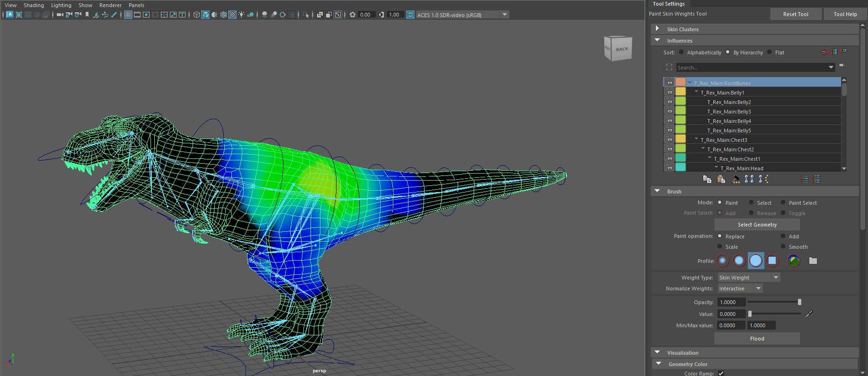Click the pin icon next to the search field

842,65
